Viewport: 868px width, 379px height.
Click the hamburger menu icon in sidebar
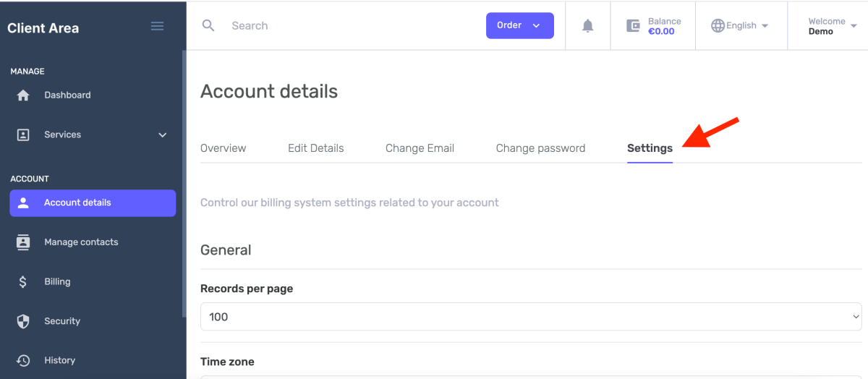point(157,26)
